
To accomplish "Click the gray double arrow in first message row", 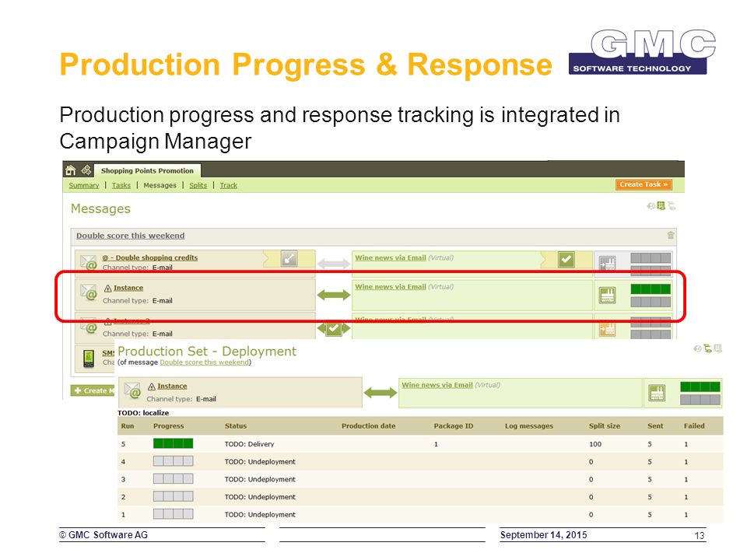I will 334,264.
